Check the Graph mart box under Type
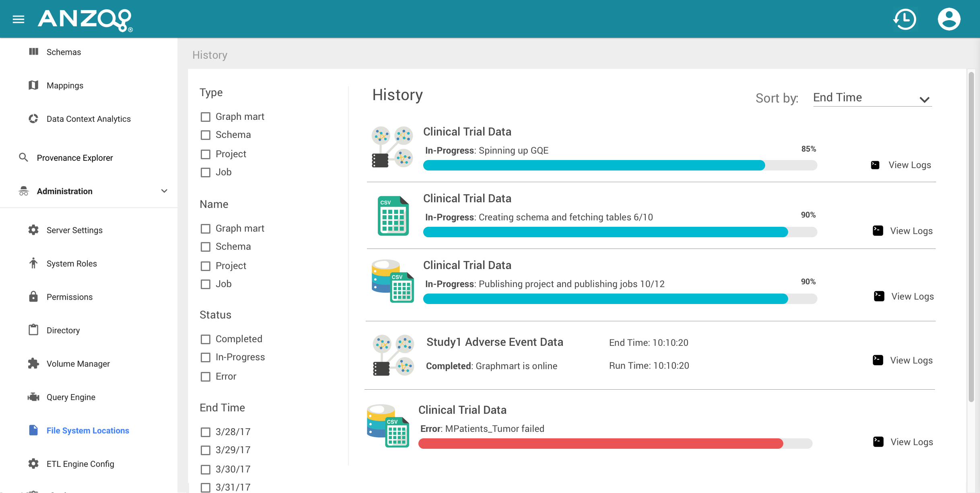The height and width of the screenshot is (493, 980). 206,117
